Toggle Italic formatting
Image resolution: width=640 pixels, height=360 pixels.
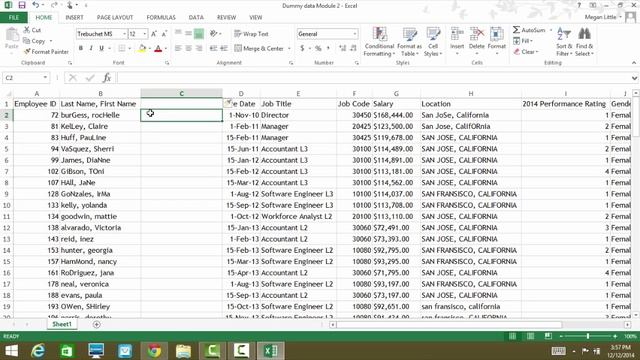click(x=91, y=48)
